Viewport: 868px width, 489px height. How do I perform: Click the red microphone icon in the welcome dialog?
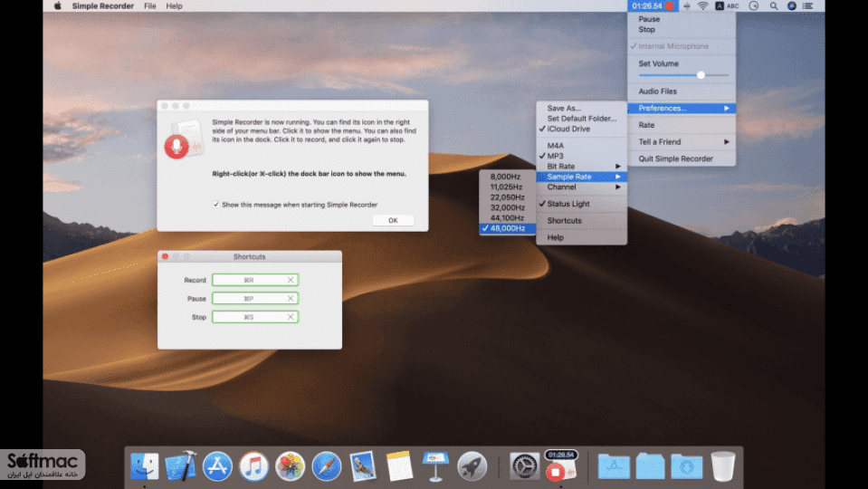pyautogui.click(x=176, y=147)
